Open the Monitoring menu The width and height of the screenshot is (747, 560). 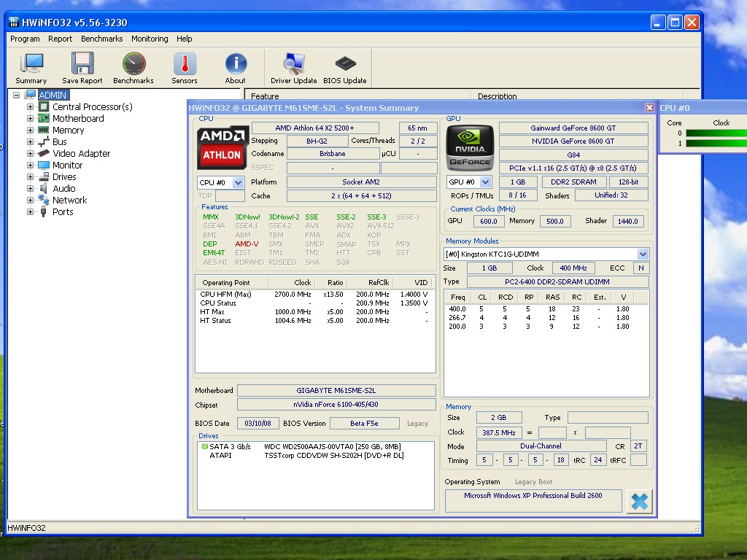[150, 39]
